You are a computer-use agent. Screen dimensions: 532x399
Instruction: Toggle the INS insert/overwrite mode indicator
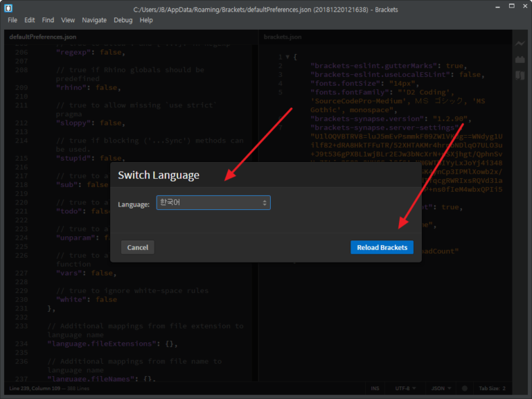click(x=375, y=389)
